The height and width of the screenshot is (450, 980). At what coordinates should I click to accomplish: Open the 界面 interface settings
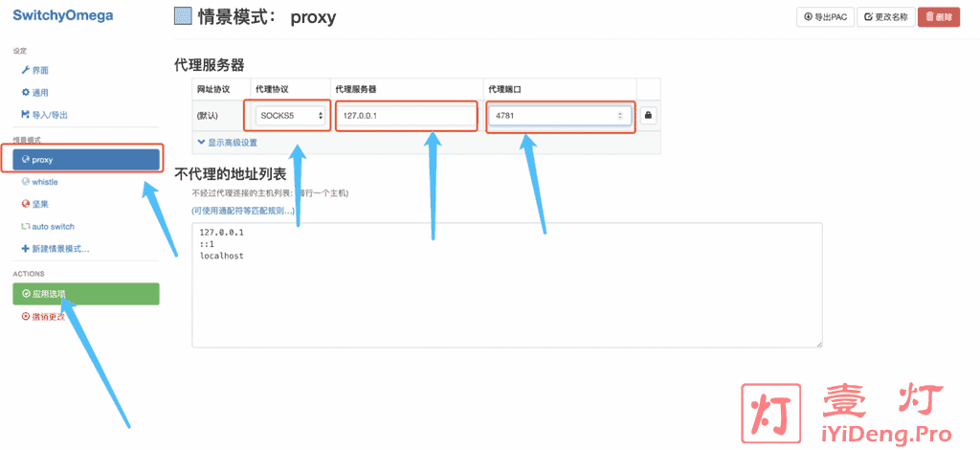[40, 71]
